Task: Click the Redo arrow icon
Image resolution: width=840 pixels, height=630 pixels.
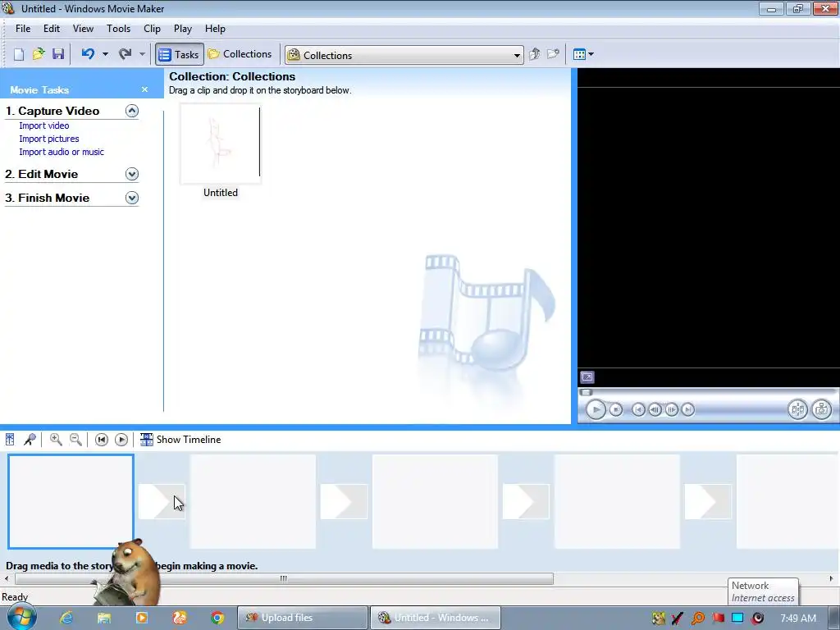Action: tap(125, 54)
